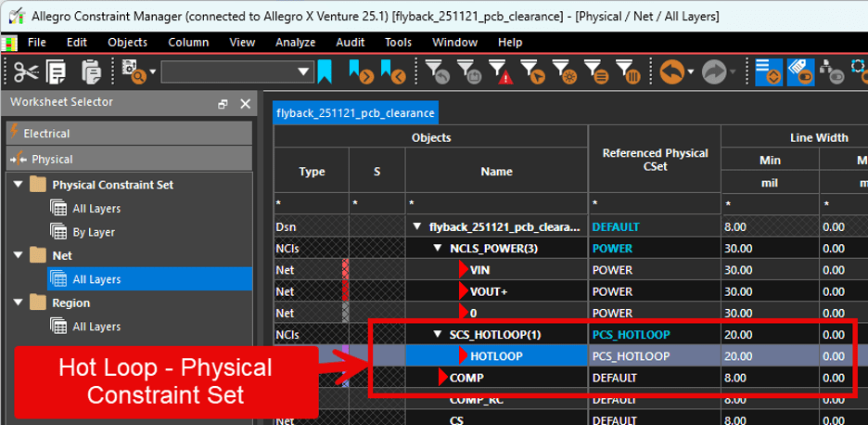Image resolution: width=868 pixels, height=425 pixels.
Task: Open the Find icon's dropdown arrow
Action: coord(152,72)
